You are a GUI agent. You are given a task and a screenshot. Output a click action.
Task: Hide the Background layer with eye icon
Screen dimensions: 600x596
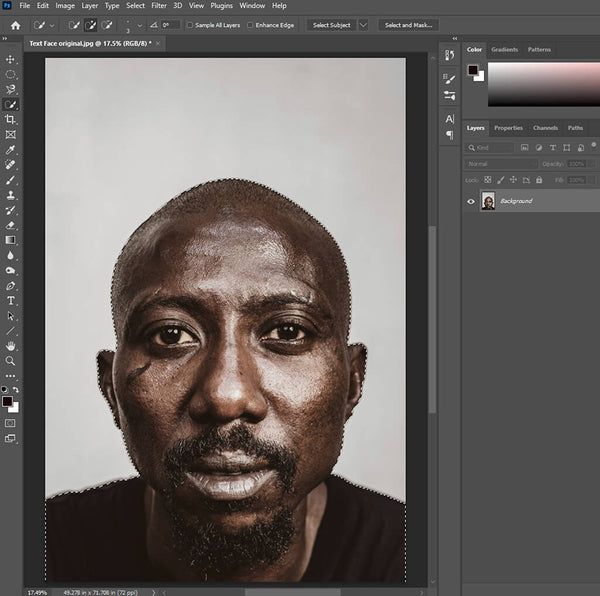pos(471,201)
